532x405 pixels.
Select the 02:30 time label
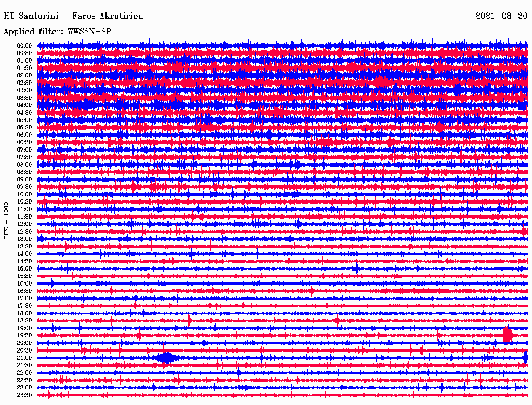pyautogui.click(x=24, y=83)
